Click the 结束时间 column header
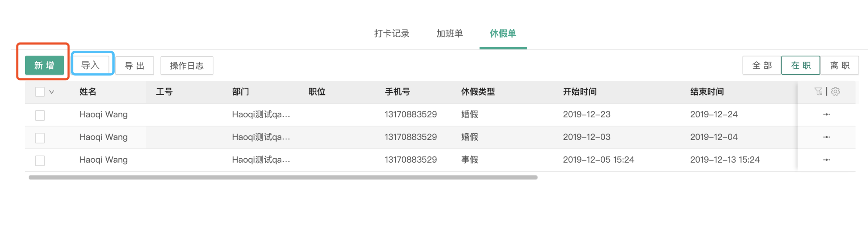The image size is (868, 238). [x=707, y=92]
